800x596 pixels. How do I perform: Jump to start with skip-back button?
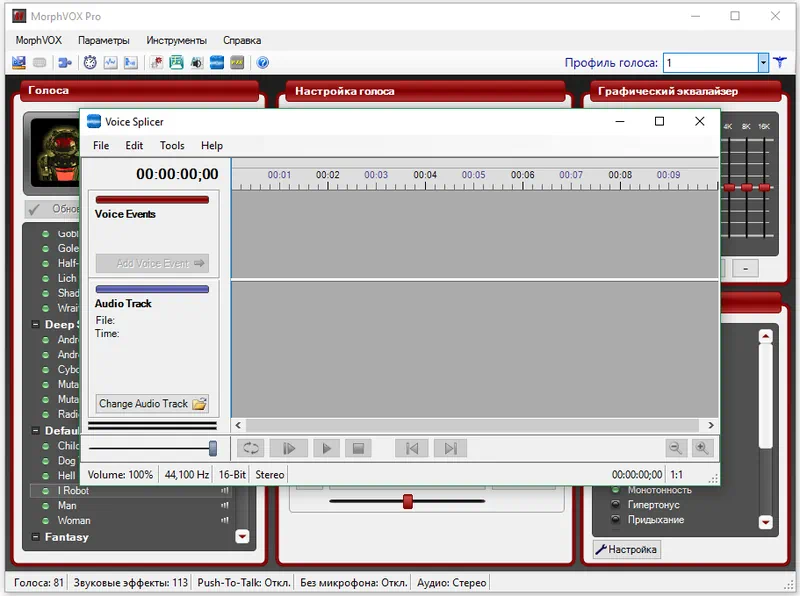[412, 449]
